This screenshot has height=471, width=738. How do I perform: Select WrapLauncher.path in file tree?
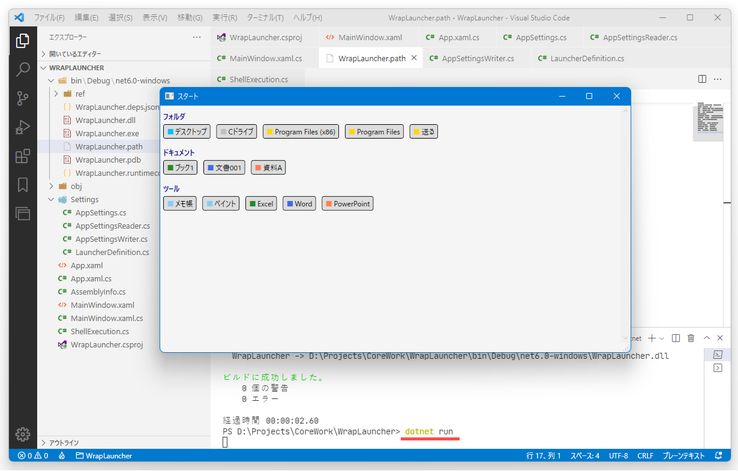(x=109, y=146)
